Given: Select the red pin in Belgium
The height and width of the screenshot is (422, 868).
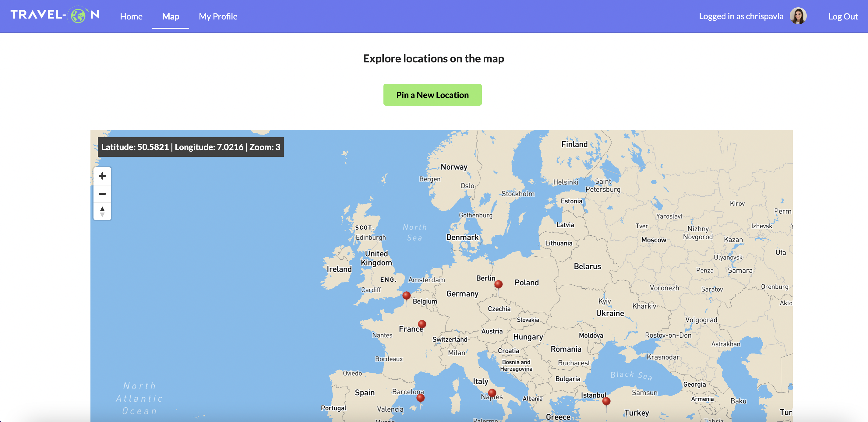Looking at the screenshot, I should (x=406, y=296).
